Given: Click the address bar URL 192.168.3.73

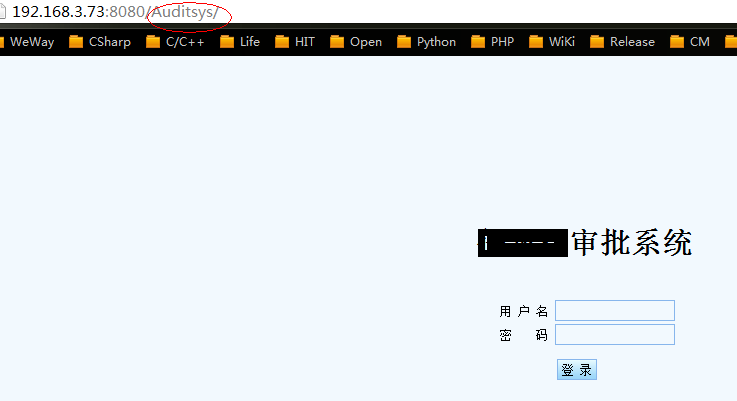Looking at the screenshot, I should pos(115,12).
